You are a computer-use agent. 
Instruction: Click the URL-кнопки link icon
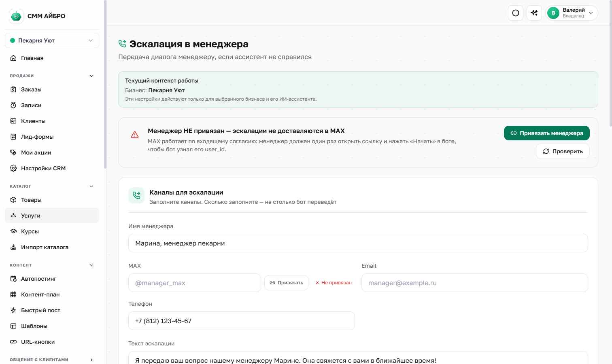13,342
